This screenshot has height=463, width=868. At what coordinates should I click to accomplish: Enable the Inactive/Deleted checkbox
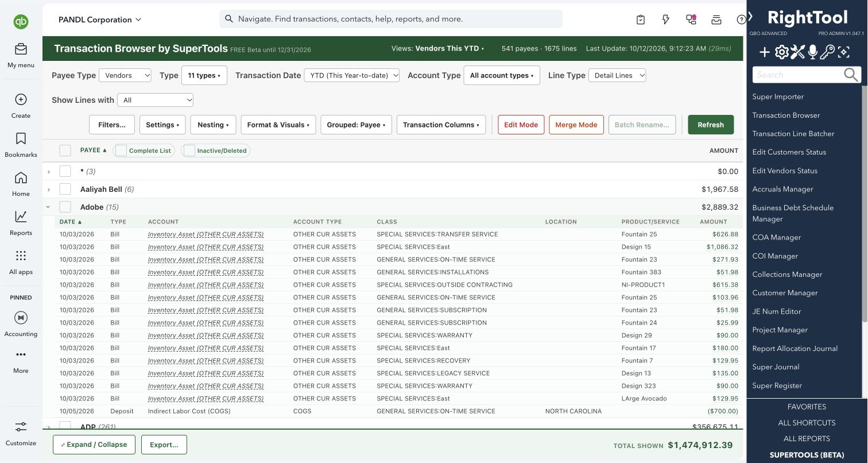pos(189,151)
